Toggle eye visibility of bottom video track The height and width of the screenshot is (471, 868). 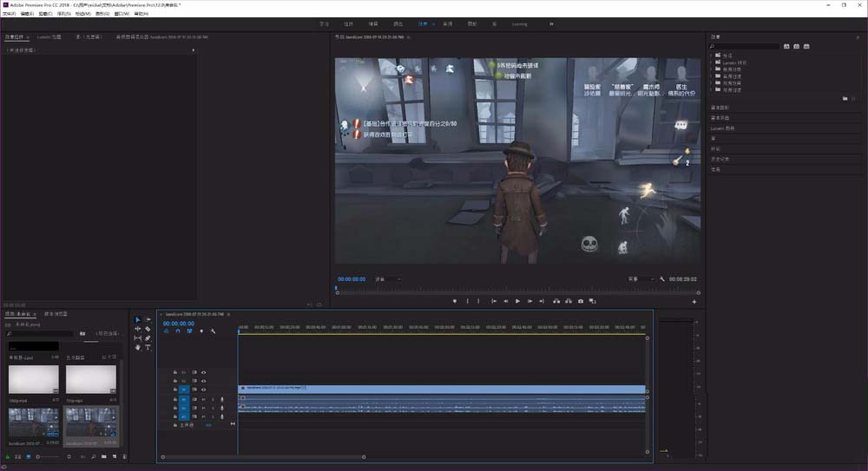(204, 389)
